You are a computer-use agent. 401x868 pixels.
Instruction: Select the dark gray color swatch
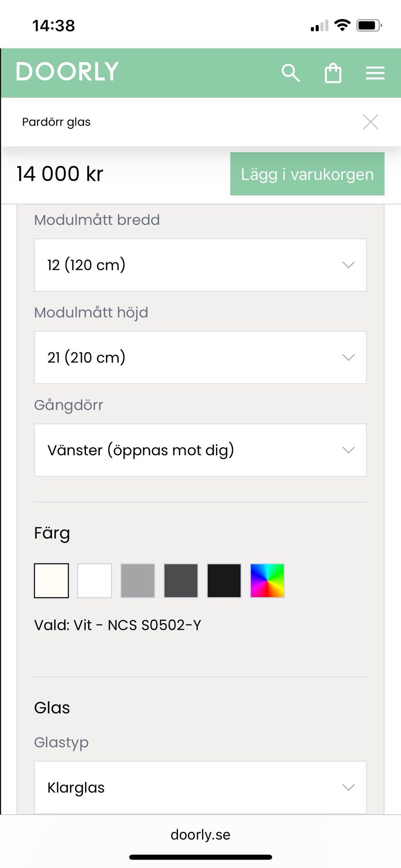point(181,581)
